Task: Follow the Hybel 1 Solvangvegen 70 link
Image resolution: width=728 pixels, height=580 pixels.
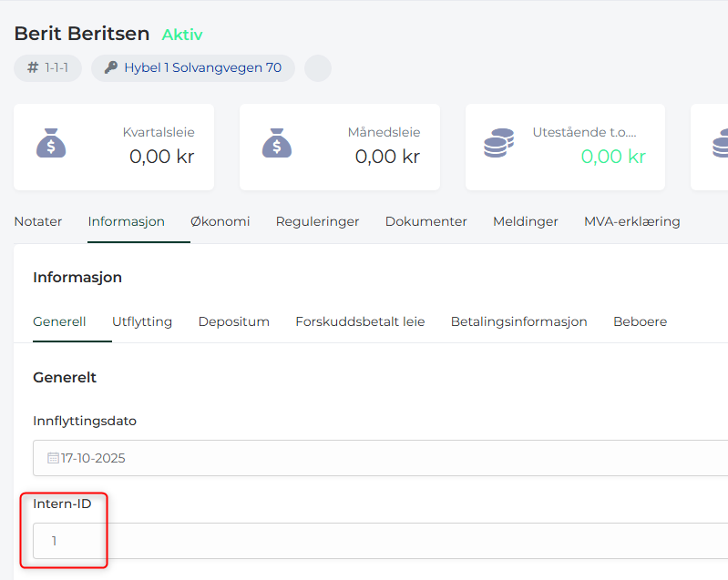Action: point(203,67)
